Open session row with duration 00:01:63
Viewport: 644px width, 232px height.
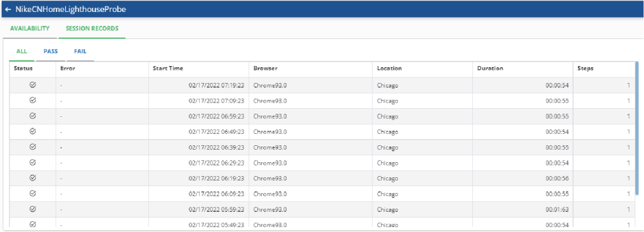[322, 209]
